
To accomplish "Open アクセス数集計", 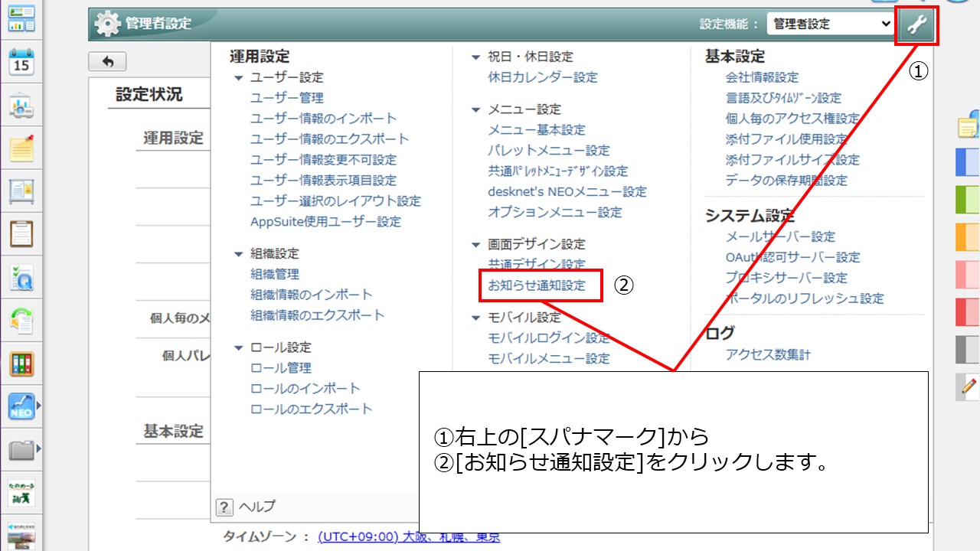I will [768, 355].
